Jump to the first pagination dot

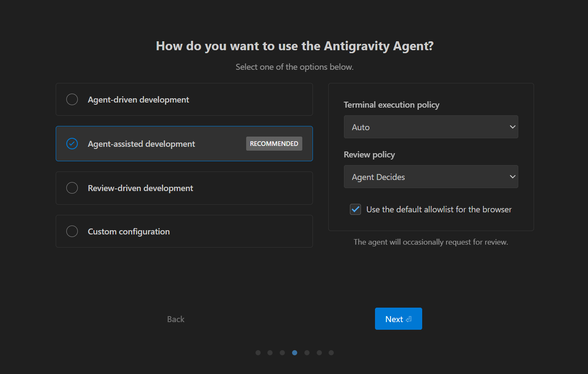point(258,353)
